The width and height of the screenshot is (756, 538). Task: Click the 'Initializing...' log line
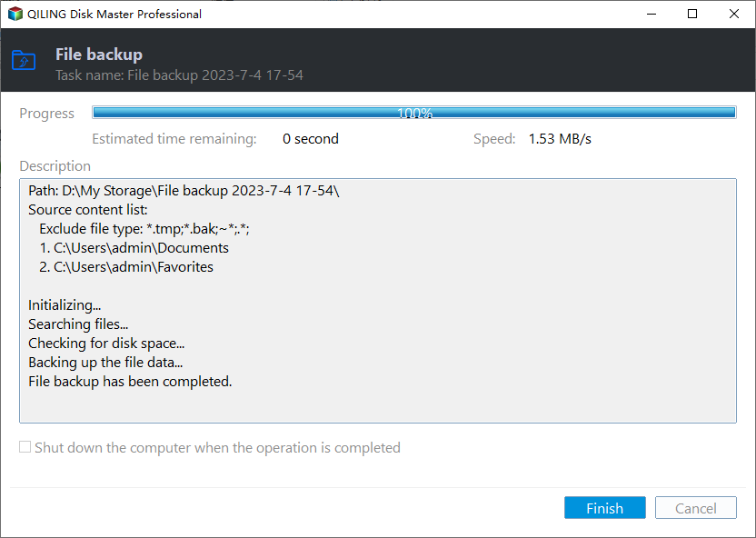click(65, 305)
